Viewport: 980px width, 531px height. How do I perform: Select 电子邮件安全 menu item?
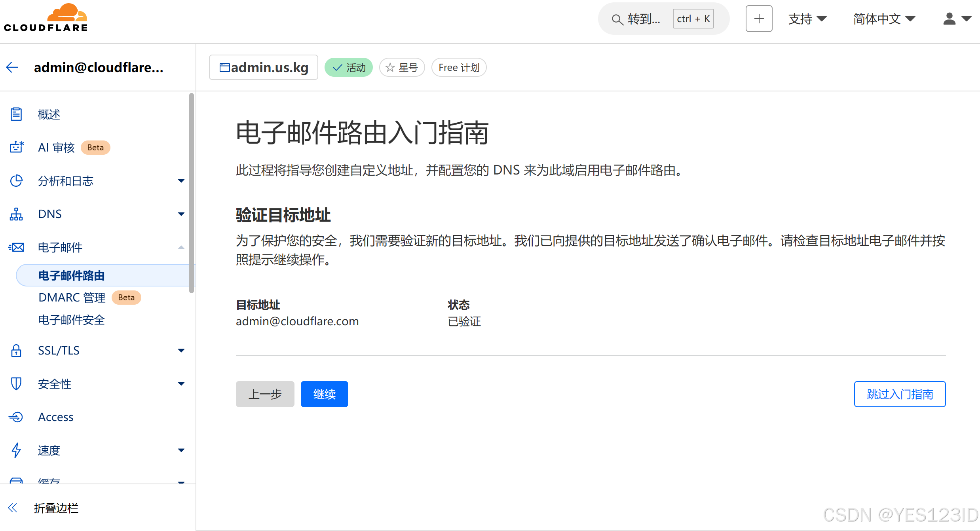point(72,320)
